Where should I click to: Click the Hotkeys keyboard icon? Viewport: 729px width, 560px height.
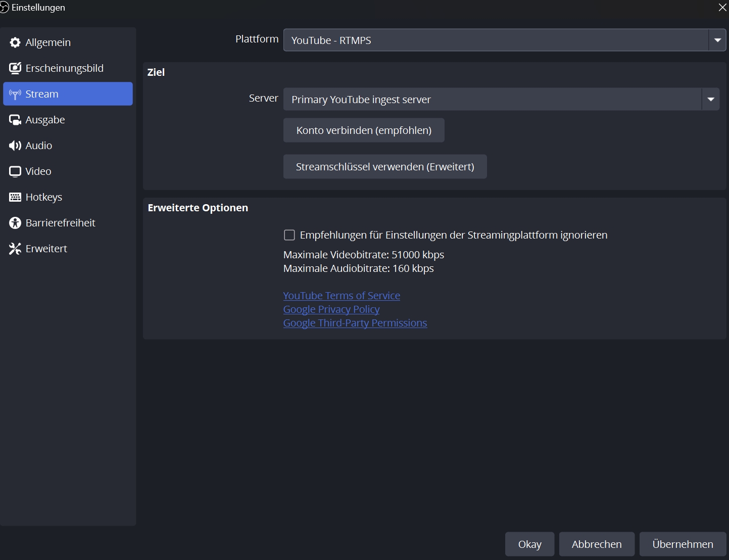click(15, 197)
